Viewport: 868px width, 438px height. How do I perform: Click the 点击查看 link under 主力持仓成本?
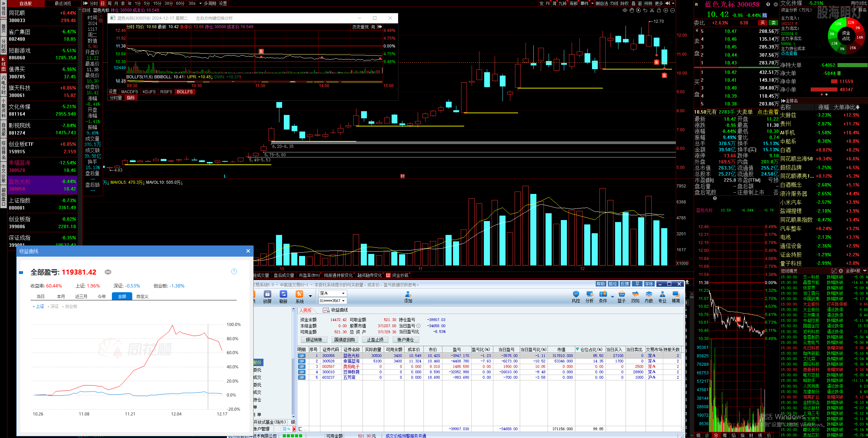789,54
